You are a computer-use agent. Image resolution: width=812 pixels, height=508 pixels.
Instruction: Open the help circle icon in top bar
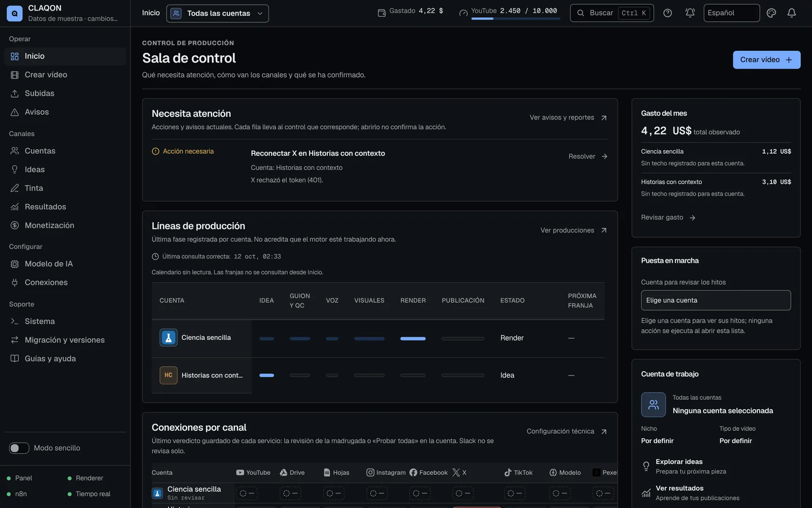coord(667,13)
